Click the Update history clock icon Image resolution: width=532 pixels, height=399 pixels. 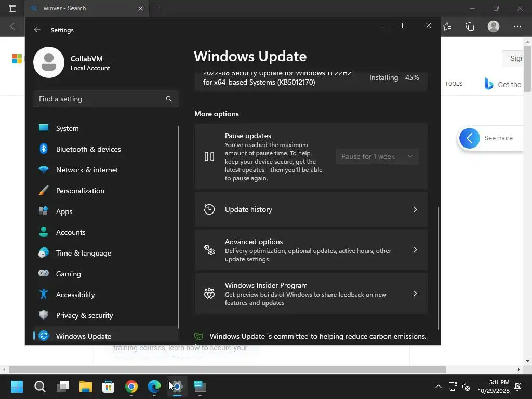tap(209, 209)
